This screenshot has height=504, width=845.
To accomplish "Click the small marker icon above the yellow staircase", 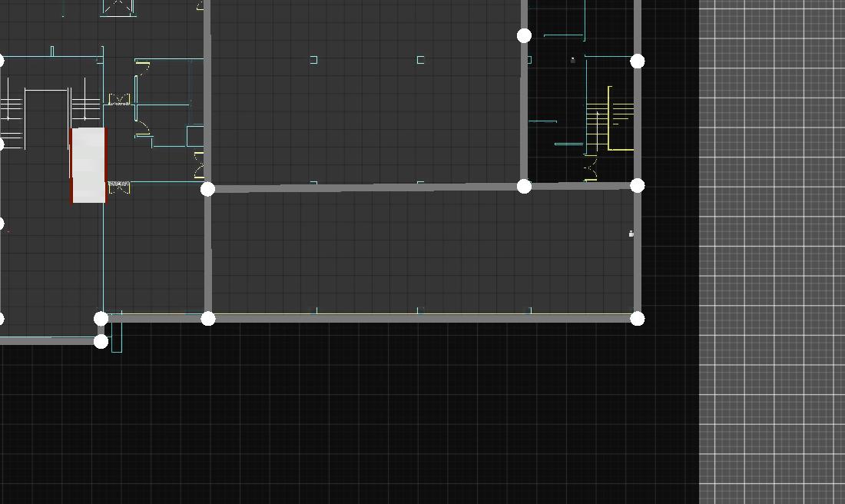I will 572,60.
